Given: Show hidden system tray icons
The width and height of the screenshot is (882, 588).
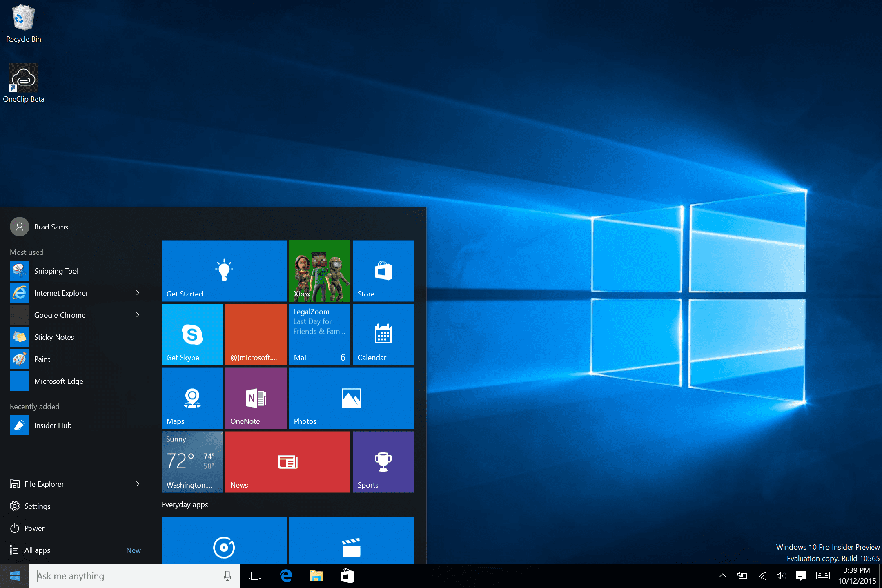Looking at the screenshot, I should [x=722, y=576].
